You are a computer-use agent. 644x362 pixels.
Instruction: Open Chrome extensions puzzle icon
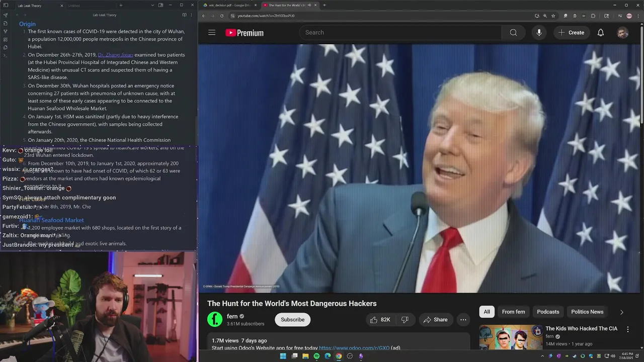(x=593, y=16)
